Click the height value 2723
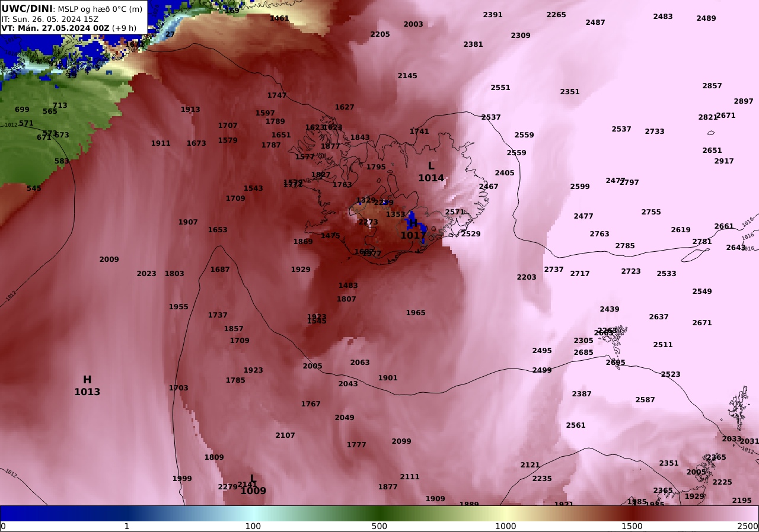Image resolution: width=759 pixels, height=532 pixels. pyautogui.click(x=631, y=271)
